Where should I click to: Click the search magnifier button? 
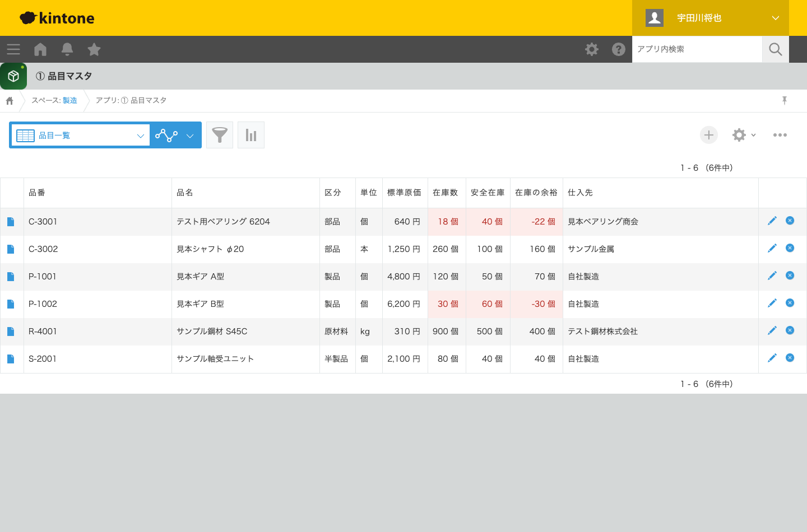pyautogui.click(x=776, y=49)
